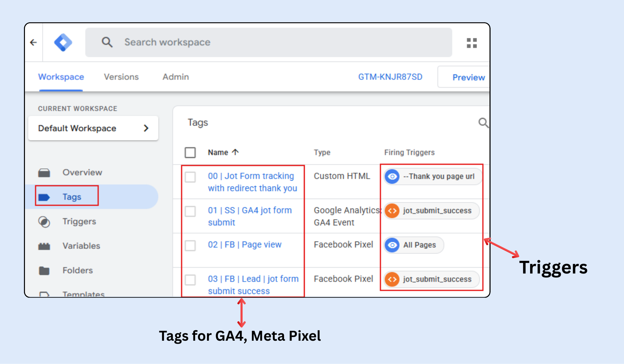Click the back arrow icon
Viewport: 624px width, 364px height.
tap(33, 43)
